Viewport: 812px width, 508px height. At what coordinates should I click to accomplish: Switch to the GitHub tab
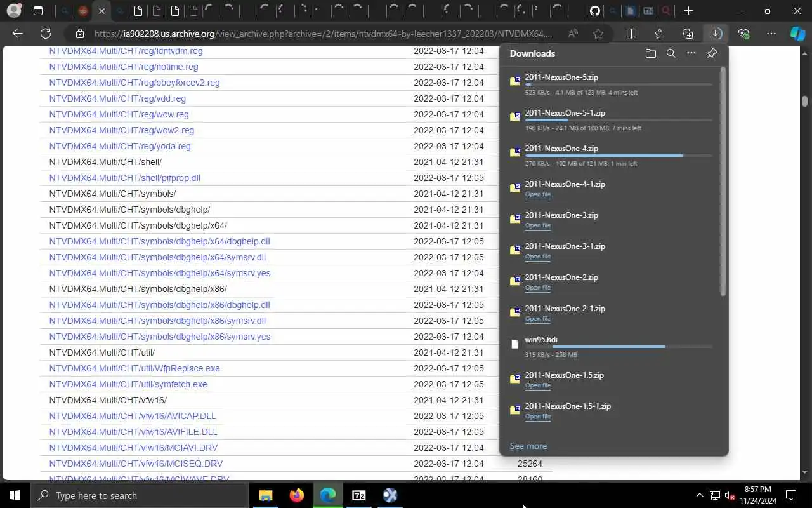pyautogui.click(x=594, y=11)
